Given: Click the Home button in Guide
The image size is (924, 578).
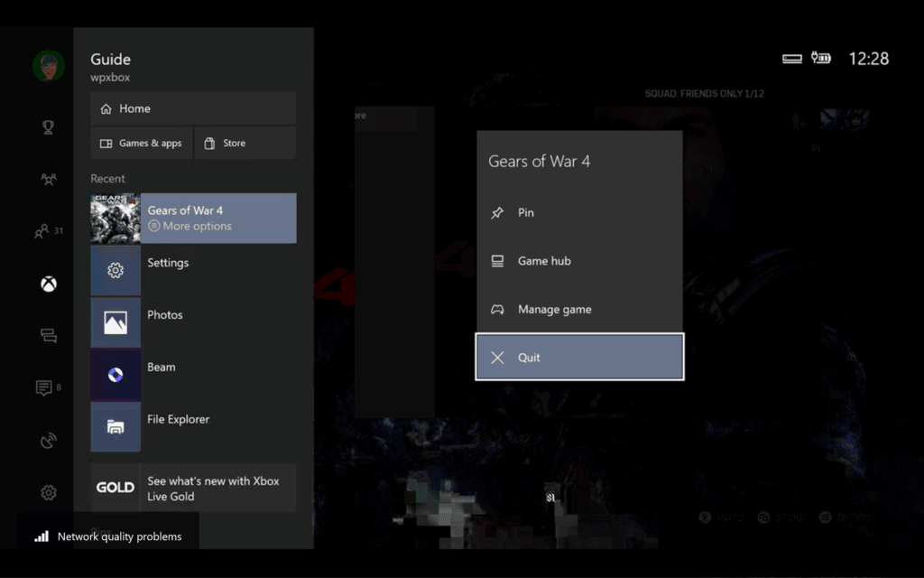Looking at the screenshot, I should [193, 108].
